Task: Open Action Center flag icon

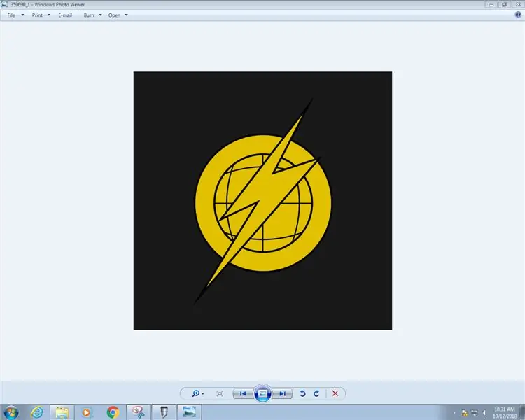Action: [465, 413]
